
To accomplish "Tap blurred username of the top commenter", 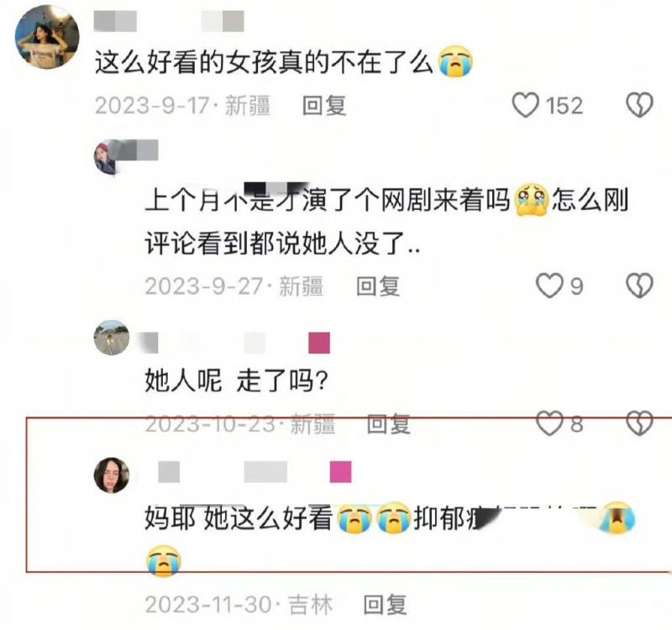I will pyautogui.click(x=169, y=22).
